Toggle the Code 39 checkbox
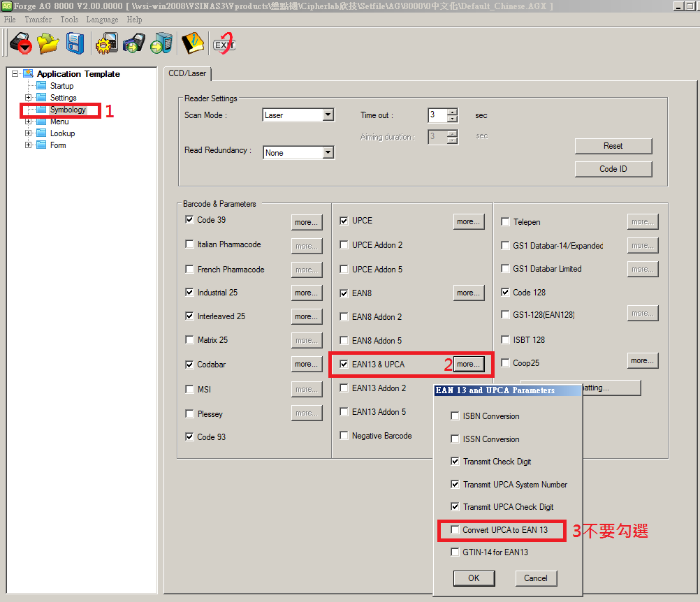This screenshot has width=700, height=602. click(189, 219)
